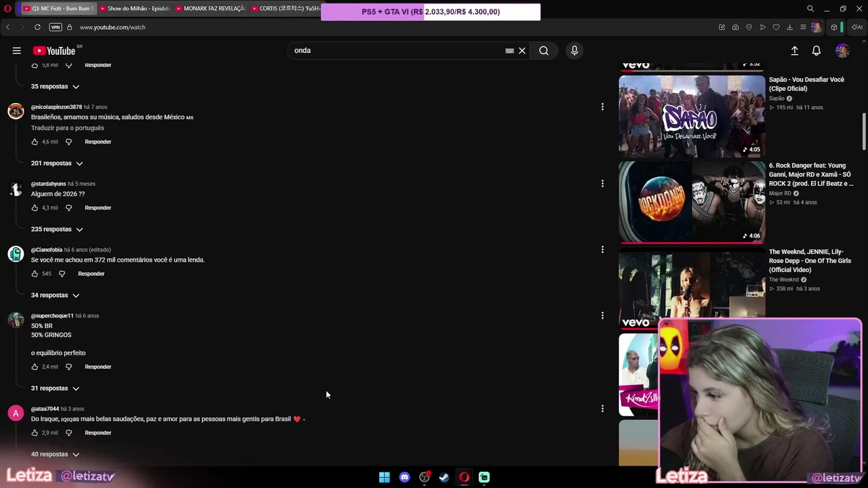Open Opera bookmarks heart icon

(x=776, y=27)
